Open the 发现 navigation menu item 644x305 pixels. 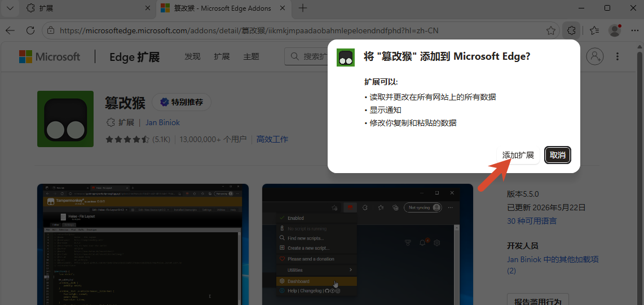coord(192,56)
